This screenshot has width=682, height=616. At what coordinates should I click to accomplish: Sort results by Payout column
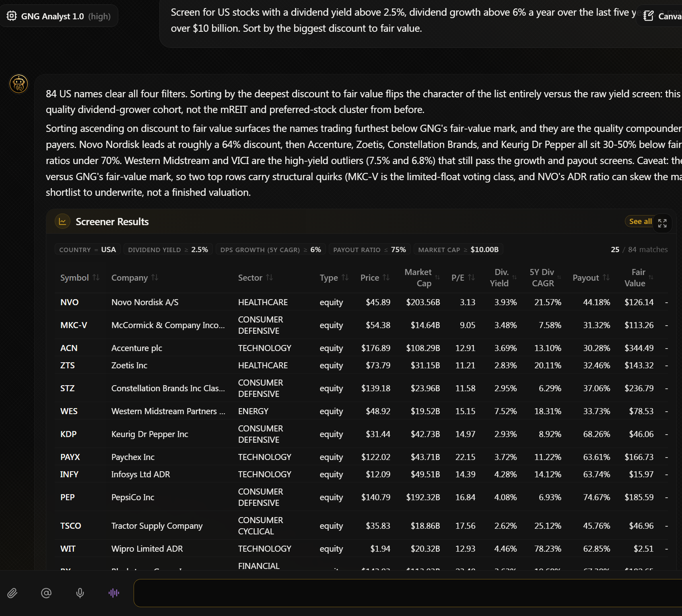[591, 278]
